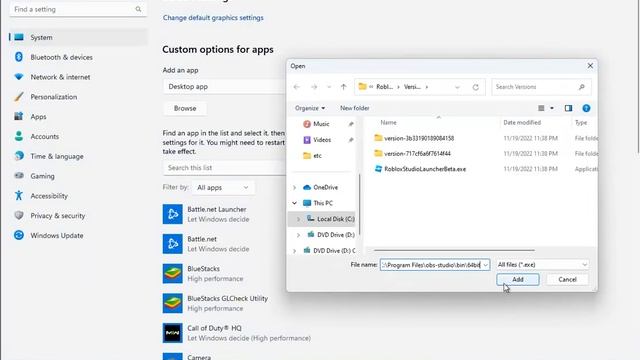Image resolution: width=640 pixels, height=360 pixels.
Task: Click the Windows Update icon
Action: pos(19,235)
